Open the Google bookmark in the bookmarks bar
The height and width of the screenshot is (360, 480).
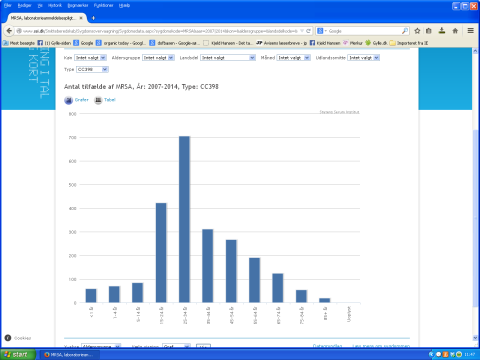click(83, 43)
